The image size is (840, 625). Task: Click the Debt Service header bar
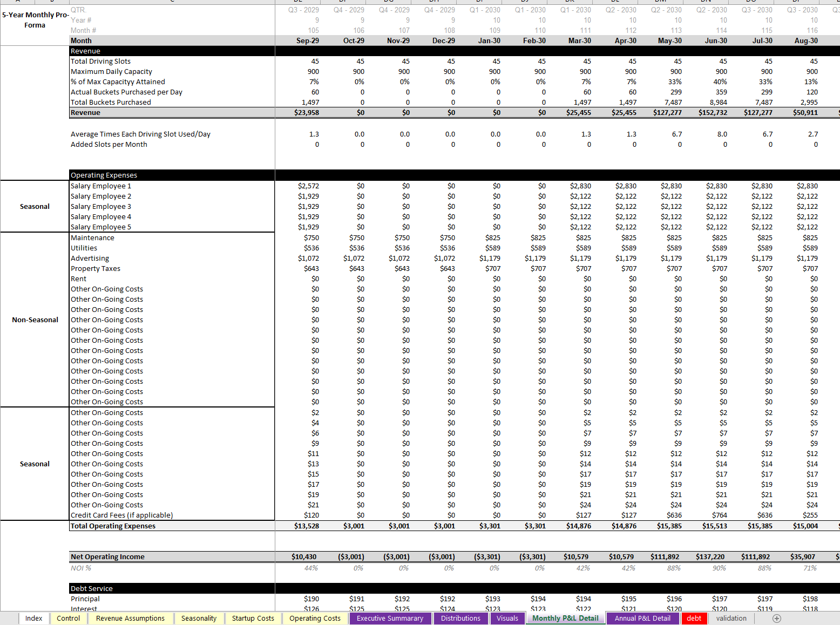coord(455,588)
